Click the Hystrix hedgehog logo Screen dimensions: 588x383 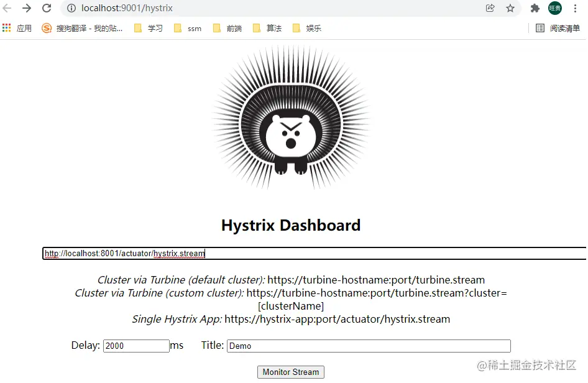point(291,118)
